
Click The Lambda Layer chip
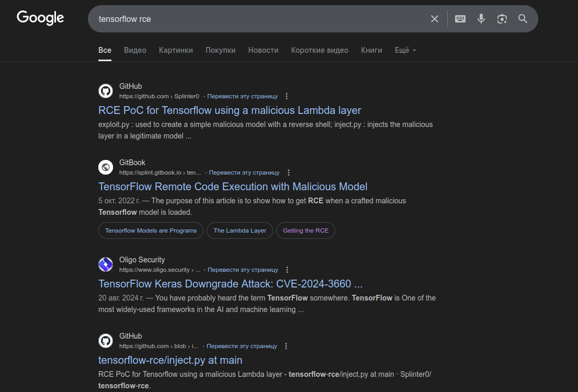coord(240,230)
